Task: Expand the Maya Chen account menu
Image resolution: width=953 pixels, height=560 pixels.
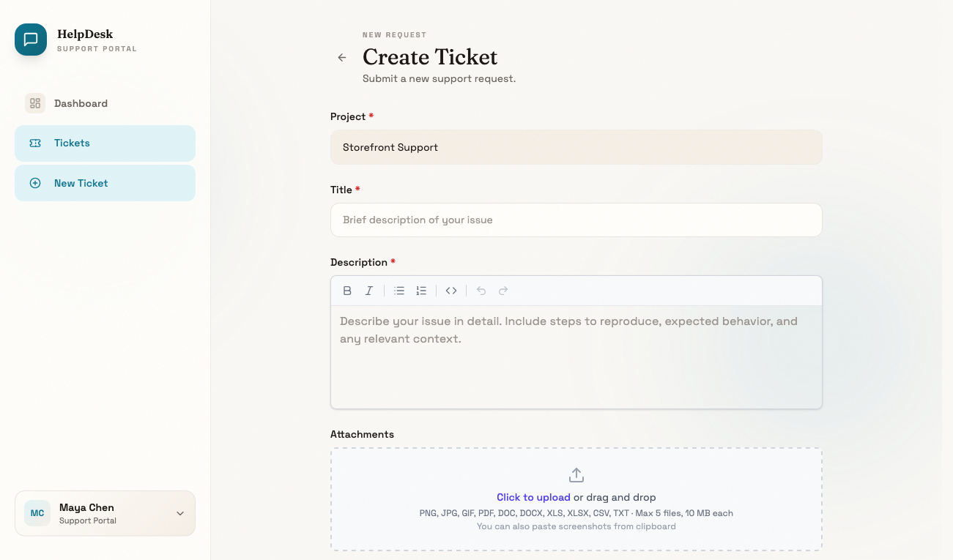Action: (x=105, y=513)
